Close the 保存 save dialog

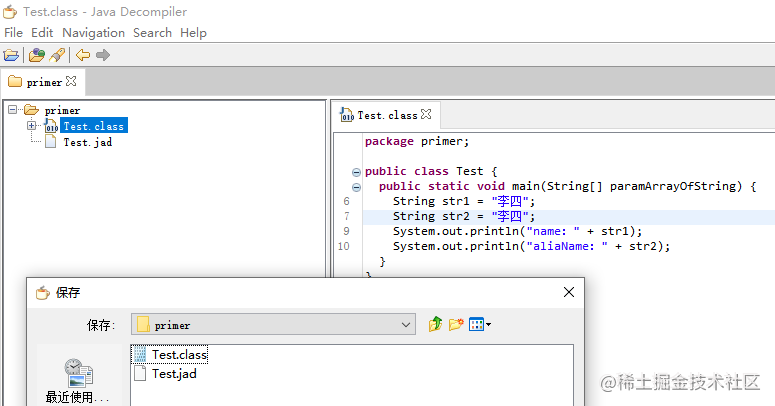pyautogui.click(x=569, y=292)
